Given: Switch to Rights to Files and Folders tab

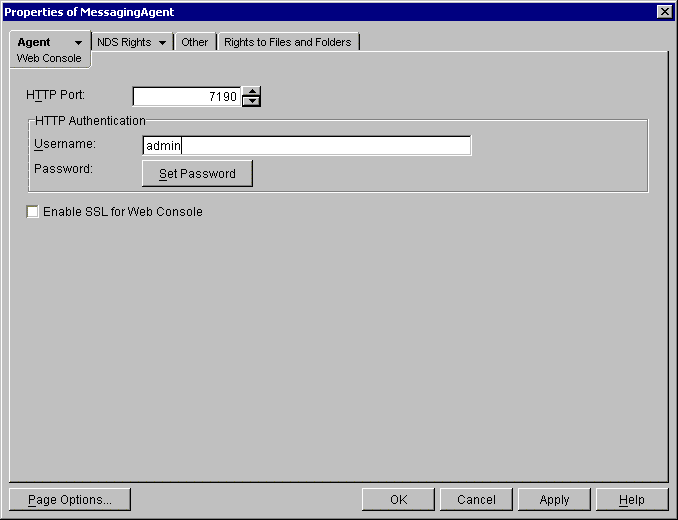Looking at the screenshot, I should pyautogui.click(x=288, y=42).
